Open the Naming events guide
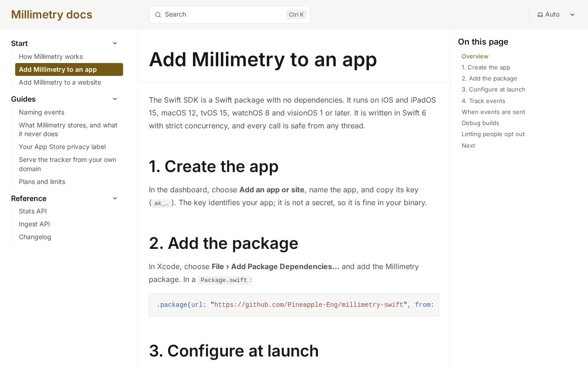588x368 pixels. click(69, 112)
